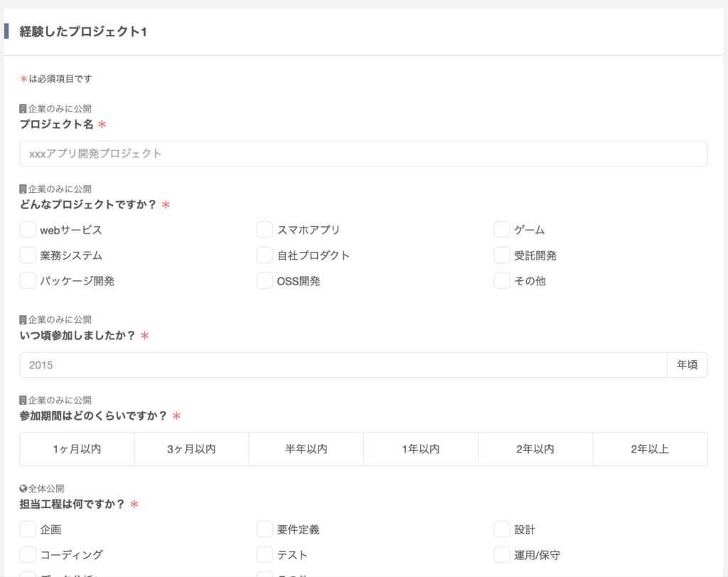
Task: Check the 要件定義 checkbox
Action: coord(264,529)
